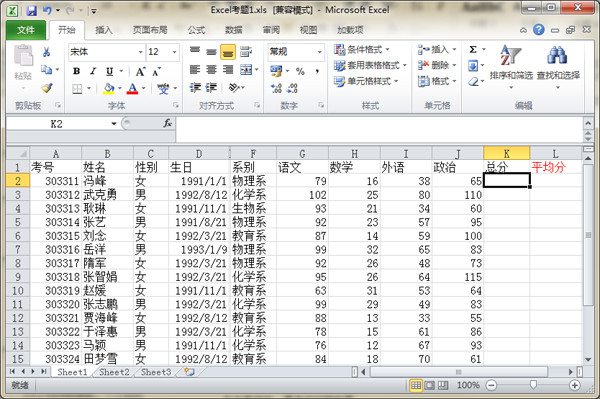Expand the font name dropdown showing 宋体
600x399 pixels.
click(x=140, y=52)
